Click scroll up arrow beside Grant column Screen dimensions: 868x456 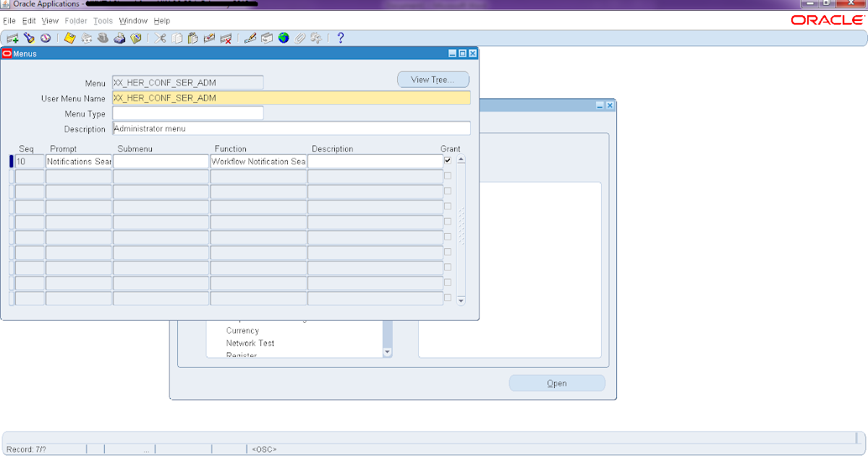(x=461, y=159)
